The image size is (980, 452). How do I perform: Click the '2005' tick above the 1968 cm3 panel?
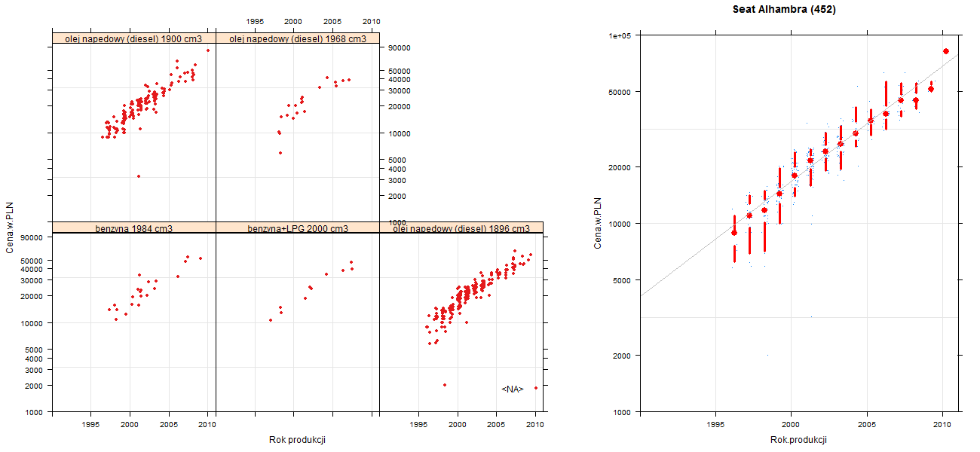click(332, 21)
